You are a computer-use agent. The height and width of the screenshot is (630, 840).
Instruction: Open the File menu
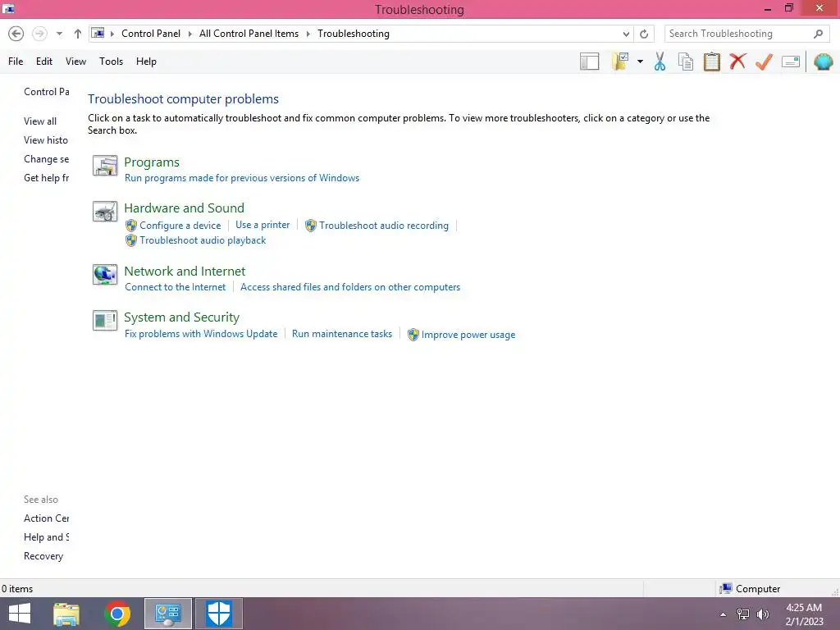coord(16,62)
